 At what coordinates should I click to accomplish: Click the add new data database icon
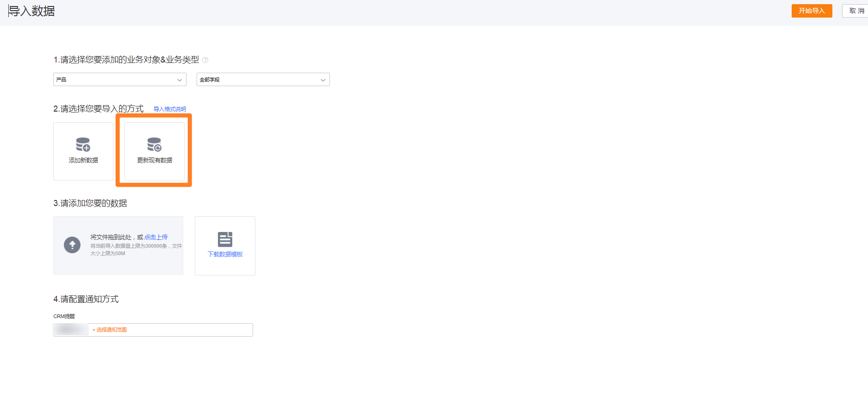point(83,144)
